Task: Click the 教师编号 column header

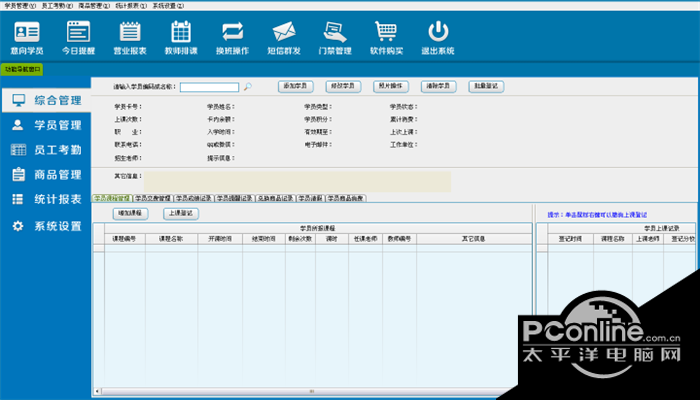Action: click(x=399, y=239)
